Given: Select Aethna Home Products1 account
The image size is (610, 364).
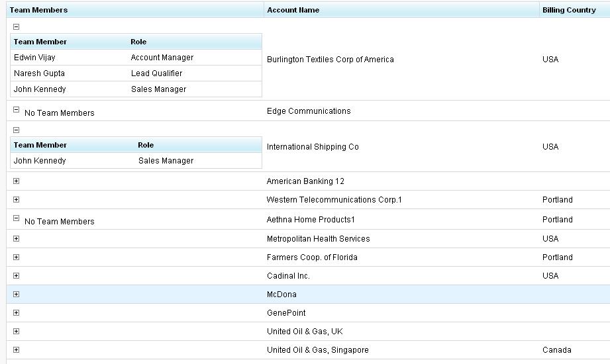Looking at the screenshot, I should [x=311, y=219].
